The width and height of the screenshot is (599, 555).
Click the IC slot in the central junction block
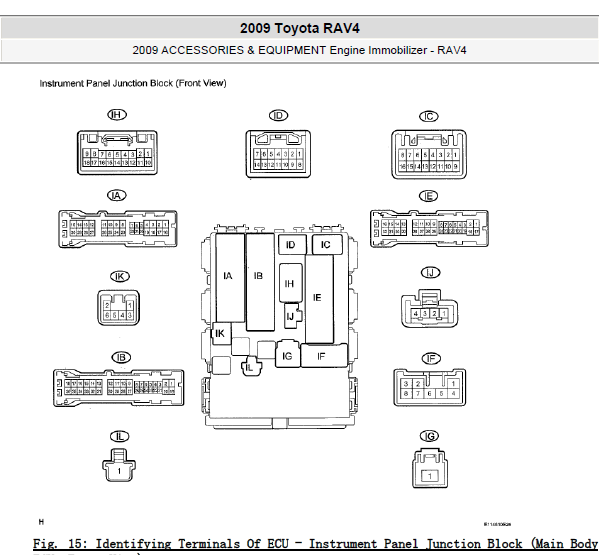(327, 245)
